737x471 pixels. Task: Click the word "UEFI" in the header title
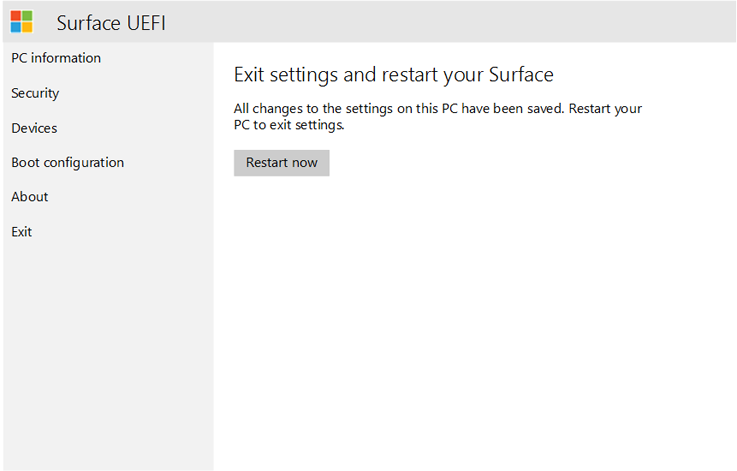146,23
